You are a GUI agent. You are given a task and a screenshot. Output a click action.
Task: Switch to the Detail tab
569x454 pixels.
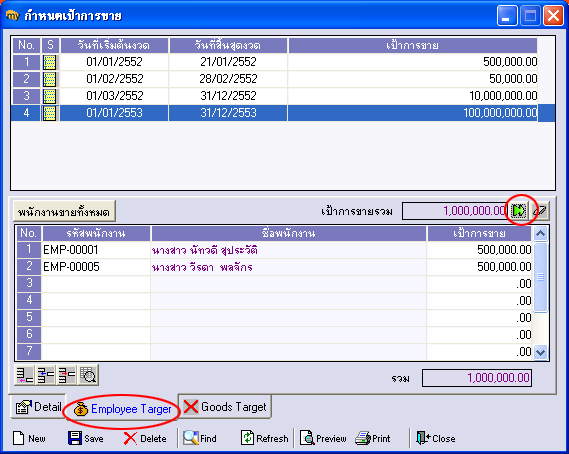point(38,407)
